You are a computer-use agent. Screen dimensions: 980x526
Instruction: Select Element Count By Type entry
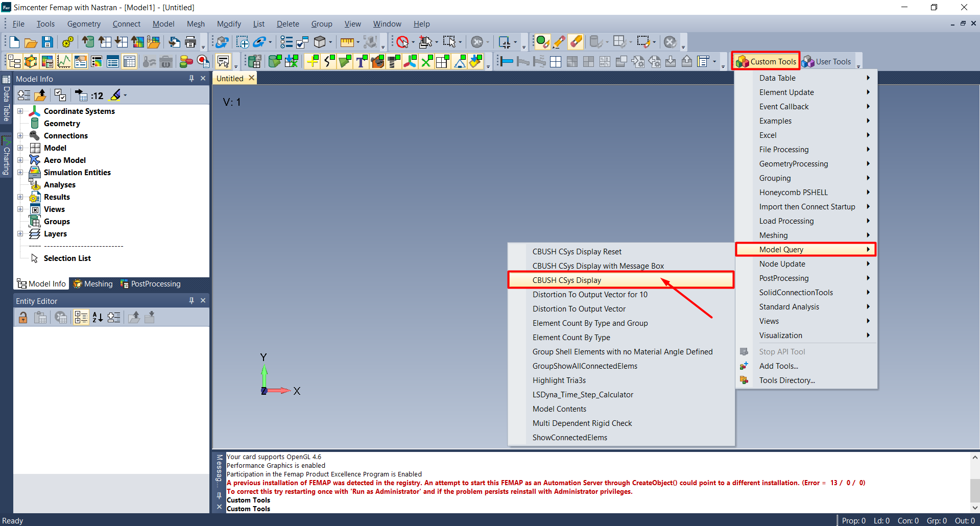[571, 338]
